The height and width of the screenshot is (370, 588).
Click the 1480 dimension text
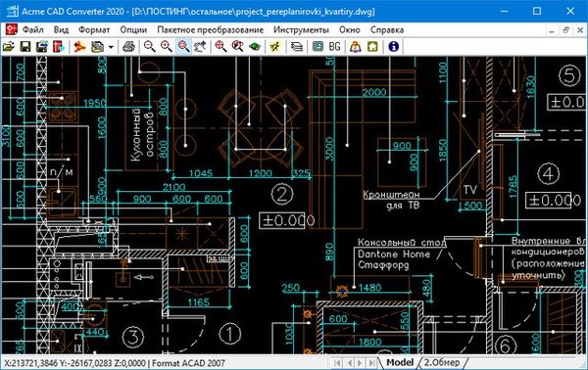369,287
